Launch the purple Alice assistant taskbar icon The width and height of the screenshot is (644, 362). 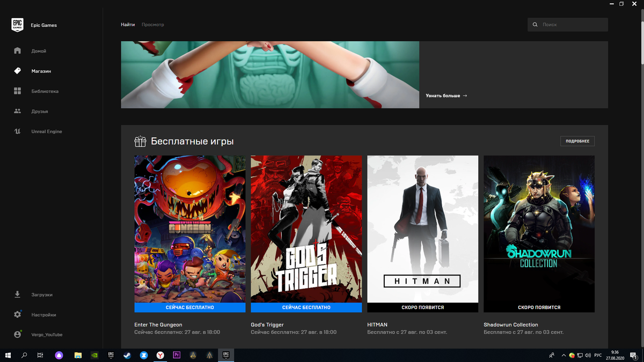[59, 355]
